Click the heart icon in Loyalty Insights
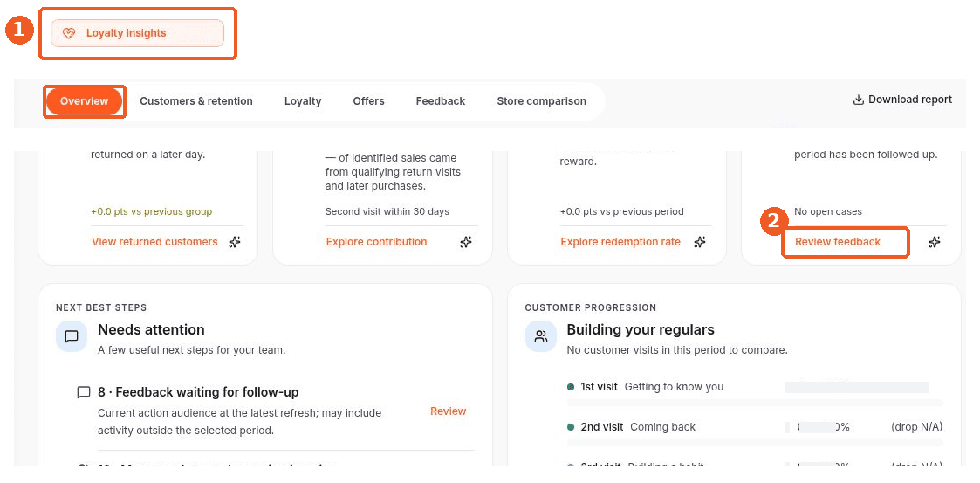Image resolution: width=980 pixels, height=483 pixels. tap(69, 33)
